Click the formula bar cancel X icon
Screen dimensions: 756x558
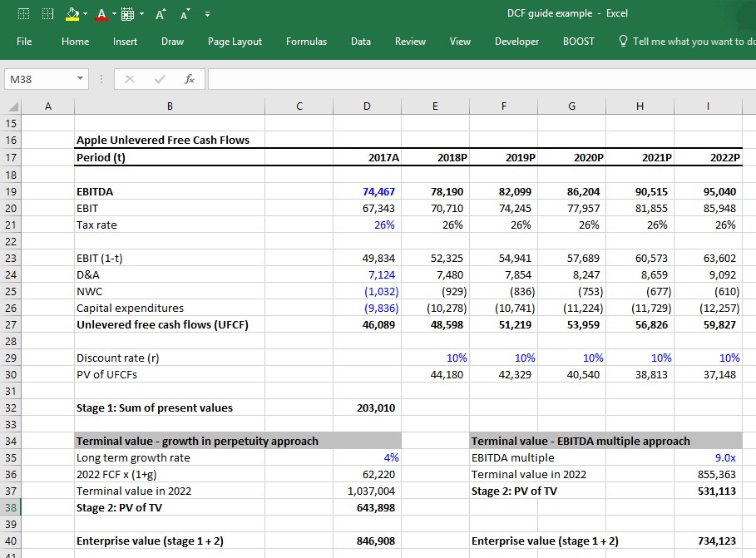pyautogui.click(x=129, y=79)
